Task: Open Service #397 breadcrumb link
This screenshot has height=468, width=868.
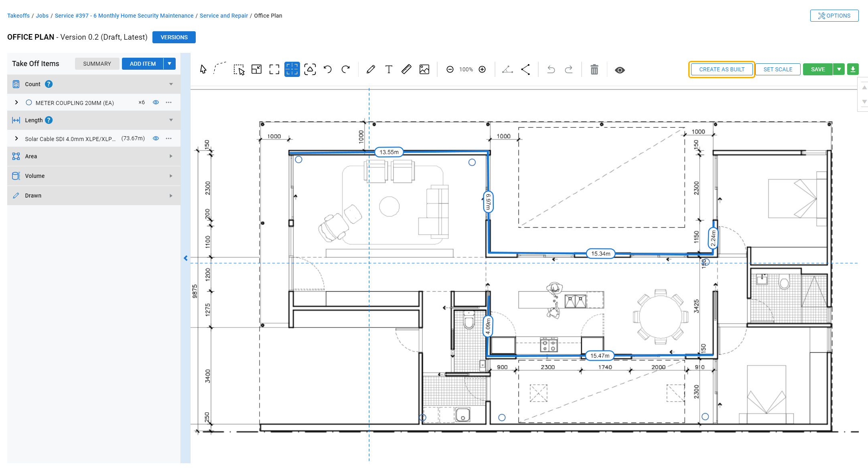Action: (124, 16)
